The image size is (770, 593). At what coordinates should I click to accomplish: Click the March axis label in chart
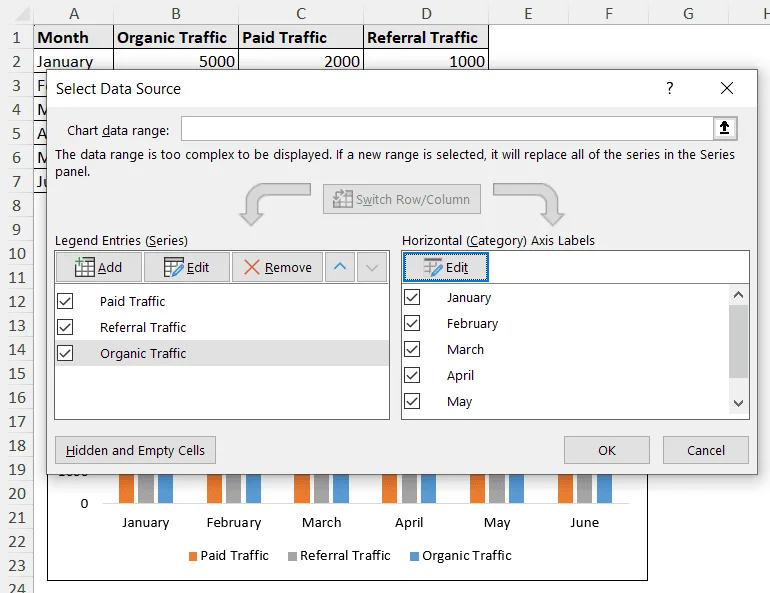click(x=322, y=522)
